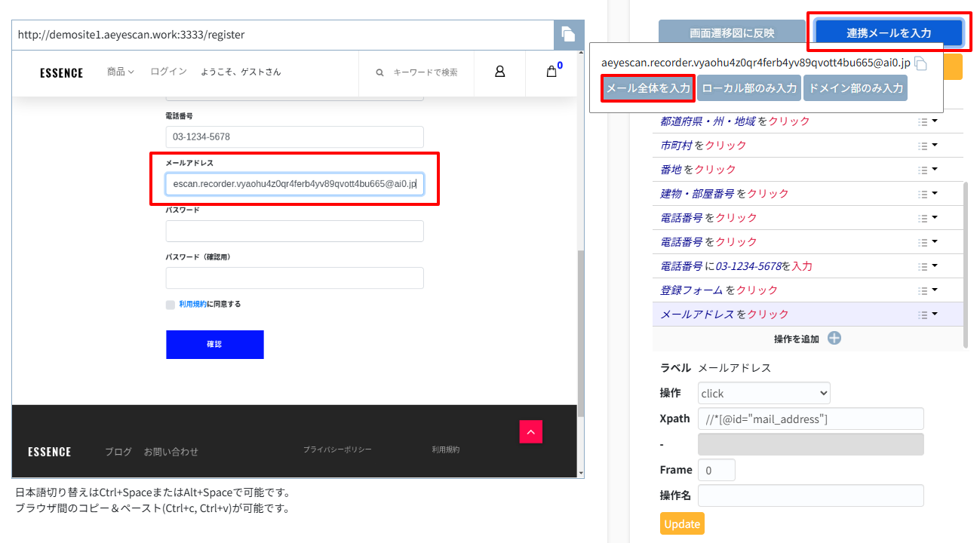Open the shopping cart icon

(552, 72)
